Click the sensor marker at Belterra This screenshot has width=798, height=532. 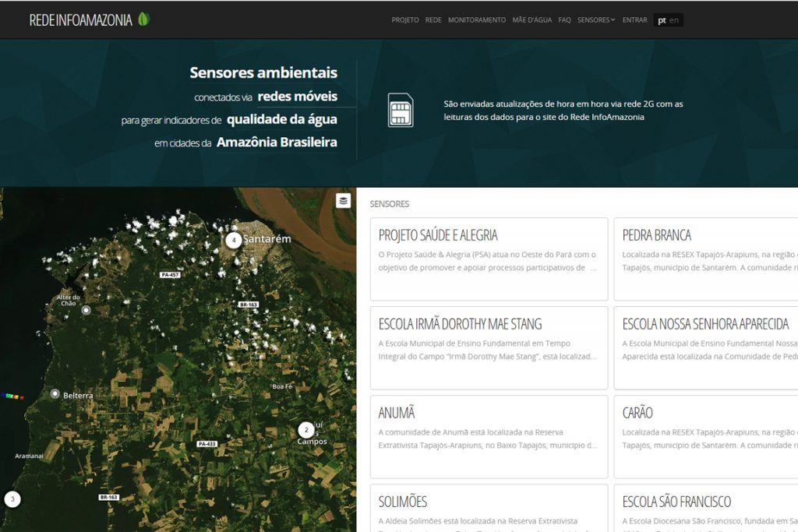[x=55, y=394]
